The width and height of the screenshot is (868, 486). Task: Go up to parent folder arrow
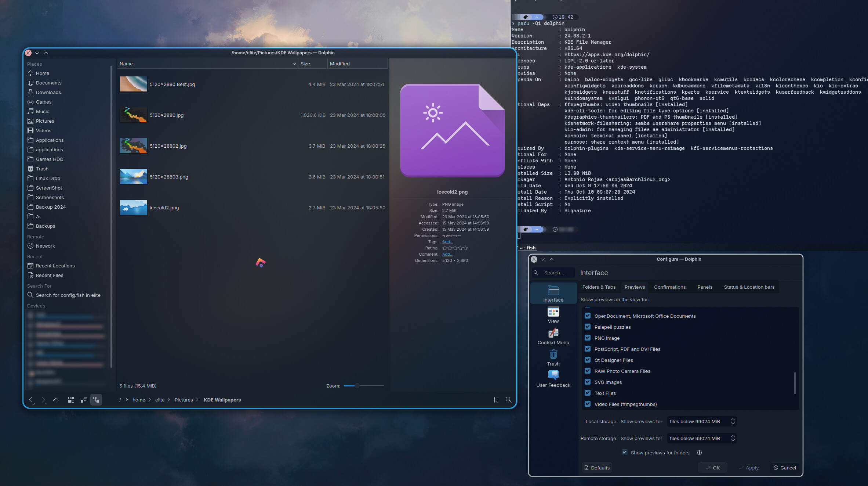56,400
